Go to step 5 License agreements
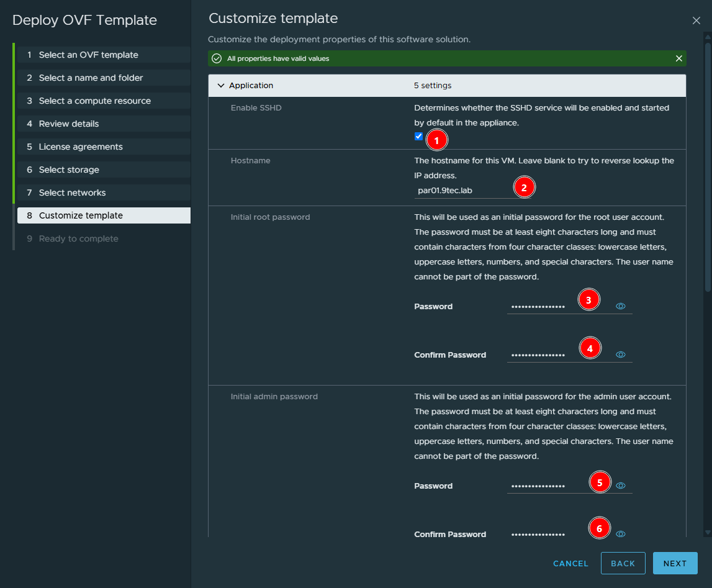712x588 pixels. [x=104, y=147]
